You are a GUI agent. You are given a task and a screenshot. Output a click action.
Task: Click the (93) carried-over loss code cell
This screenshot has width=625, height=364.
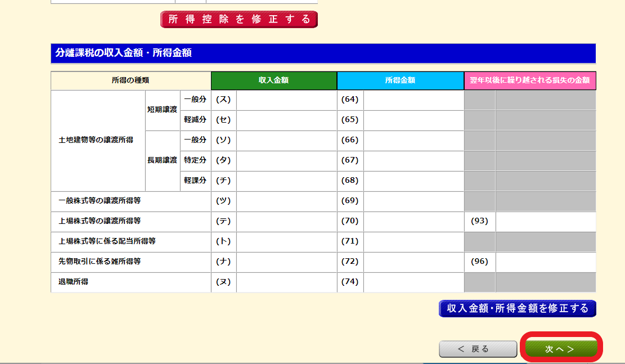click(479, 222)
